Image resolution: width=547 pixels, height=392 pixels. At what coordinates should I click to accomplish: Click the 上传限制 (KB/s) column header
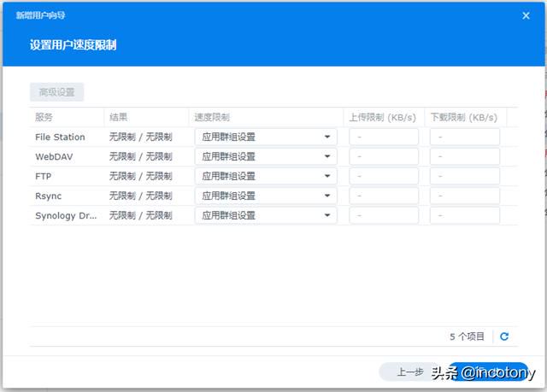tap(384, 117)
